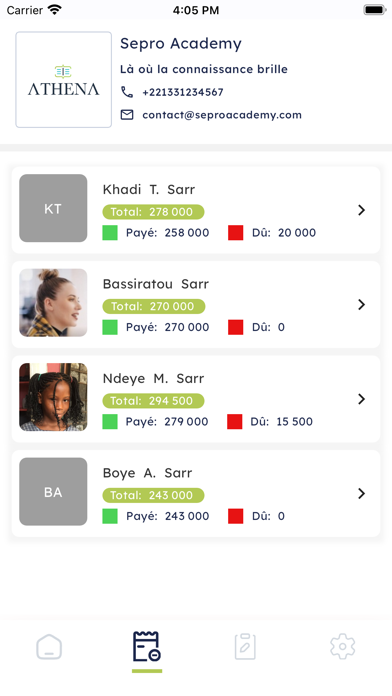392x696 pixels.
Task: Select the payments calendar tab icon
Action: coord(147,647)
